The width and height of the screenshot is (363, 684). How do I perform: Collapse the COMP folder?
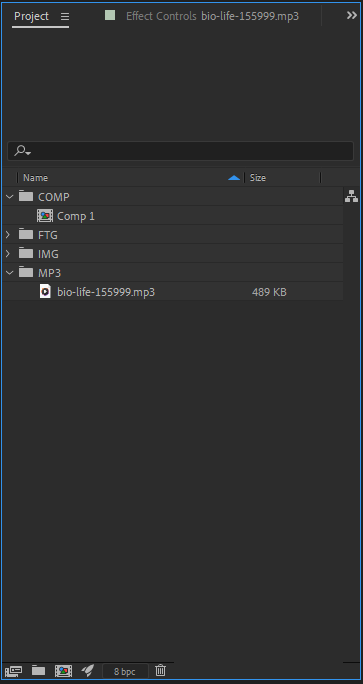pos(9,197)
